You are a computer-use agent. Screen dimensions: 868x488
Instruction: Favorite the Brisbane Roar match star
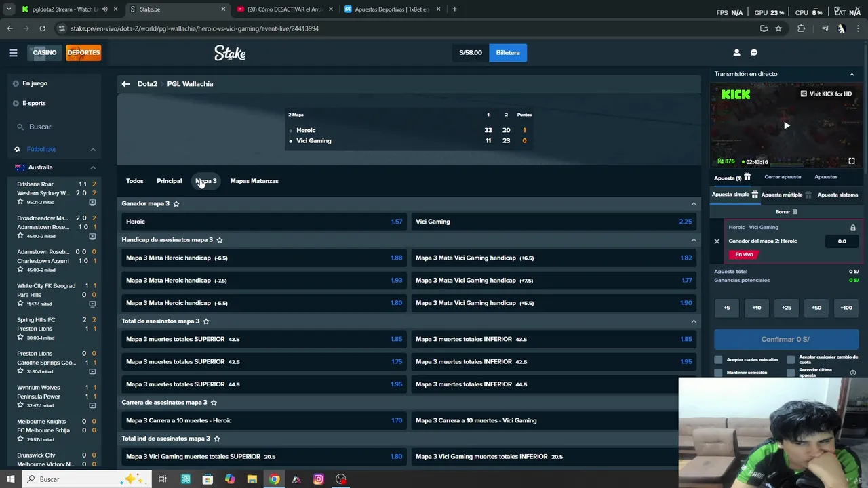20,202
